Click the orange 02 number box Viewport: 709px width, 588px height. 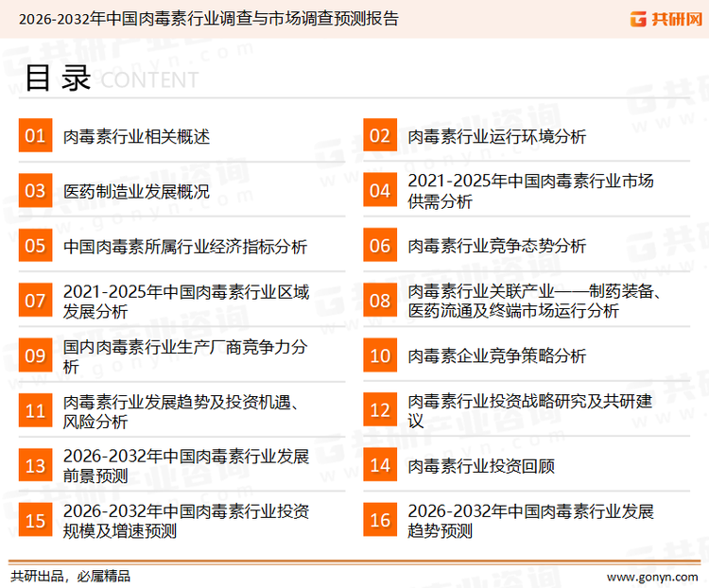point(380,136)
